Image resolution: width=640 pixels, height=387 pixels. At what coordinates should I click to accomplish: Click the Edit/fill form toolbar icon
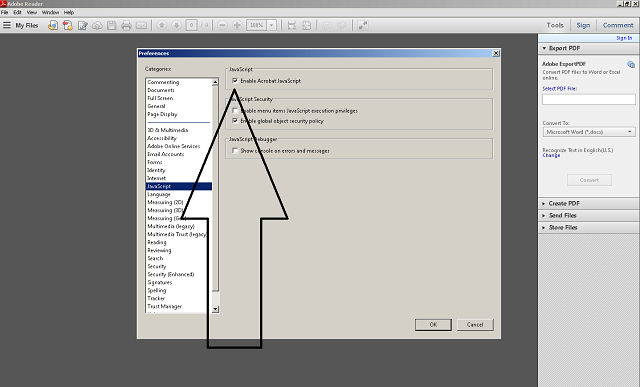(82, 25)
